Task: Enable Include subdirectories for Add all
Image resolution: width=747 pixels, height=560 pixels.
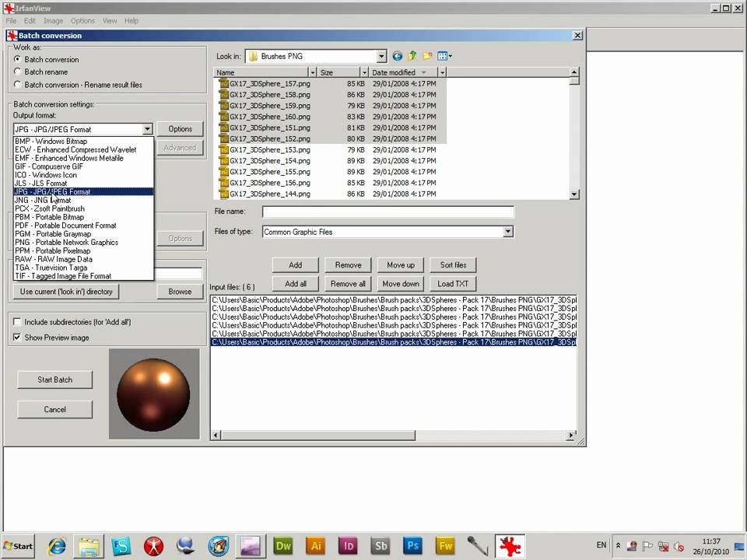Action: tap(16, 321)
